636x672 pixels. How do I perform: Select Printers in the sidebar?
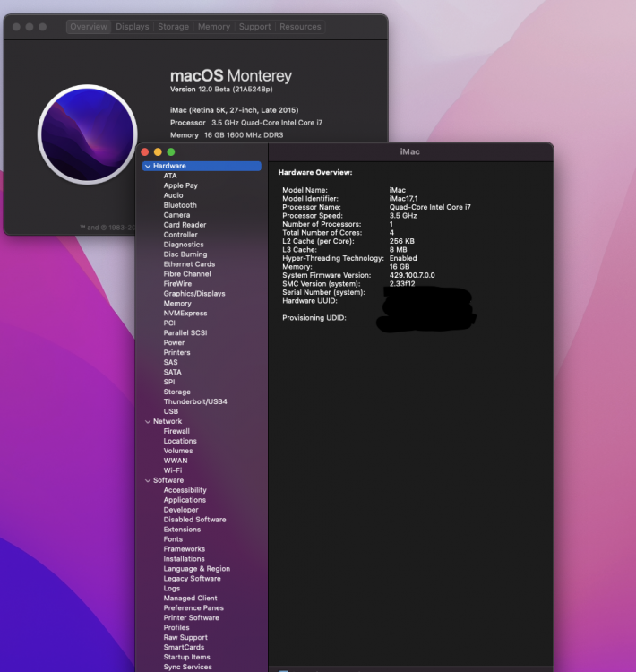click(176, 353)
